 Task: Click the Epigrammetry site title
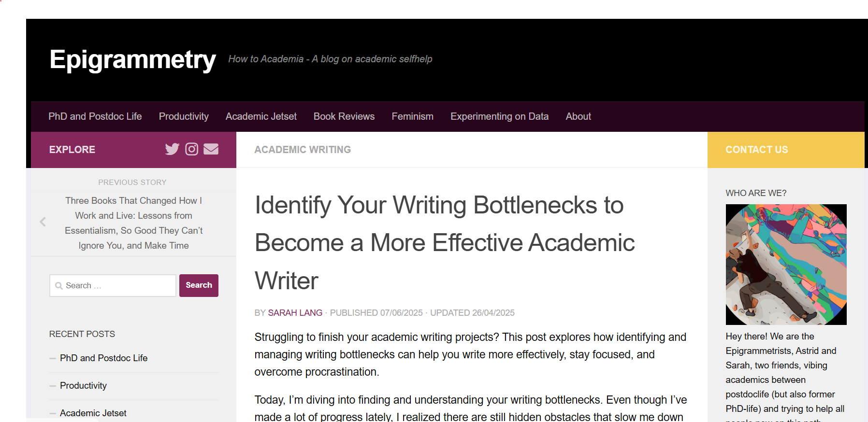(x=132, y=60)
